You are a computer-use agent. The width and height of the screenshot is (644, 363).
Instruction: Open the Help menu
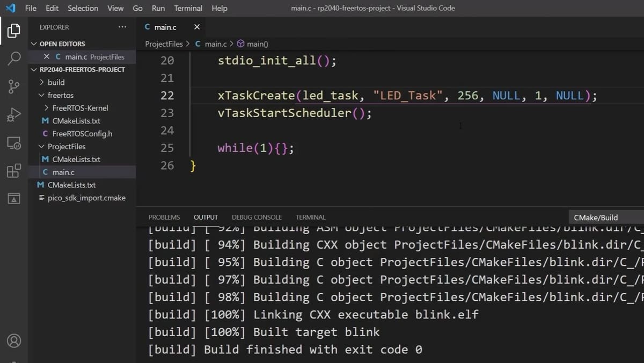(x=219, y=8)
